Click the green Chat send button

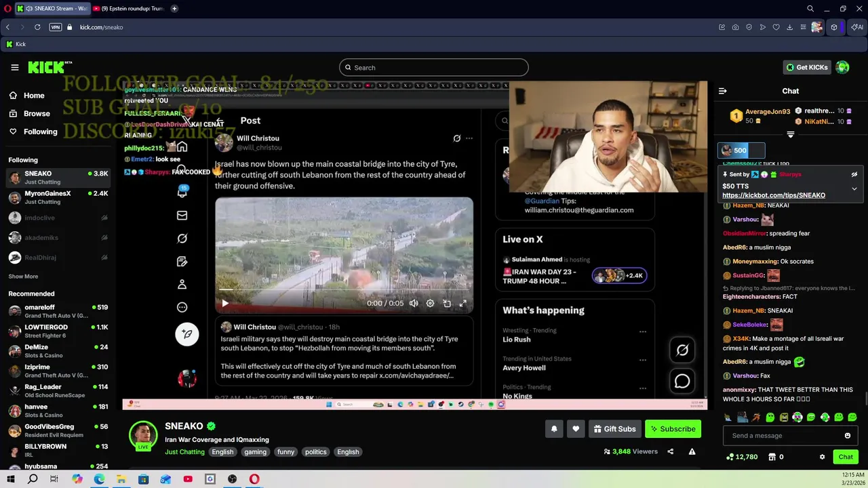(846, 457)
